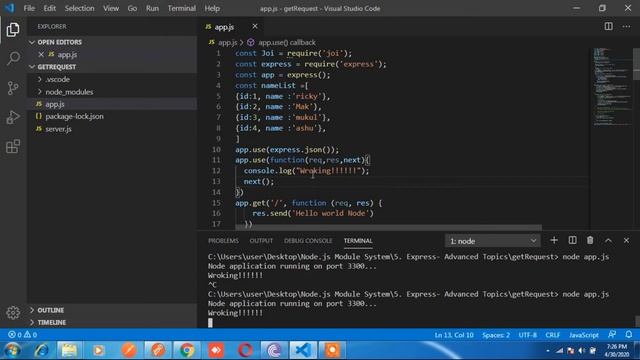This screenshot has width=640, height=360.
Task: Switch to the Debug Console tab
Action: tap(308, 241)
